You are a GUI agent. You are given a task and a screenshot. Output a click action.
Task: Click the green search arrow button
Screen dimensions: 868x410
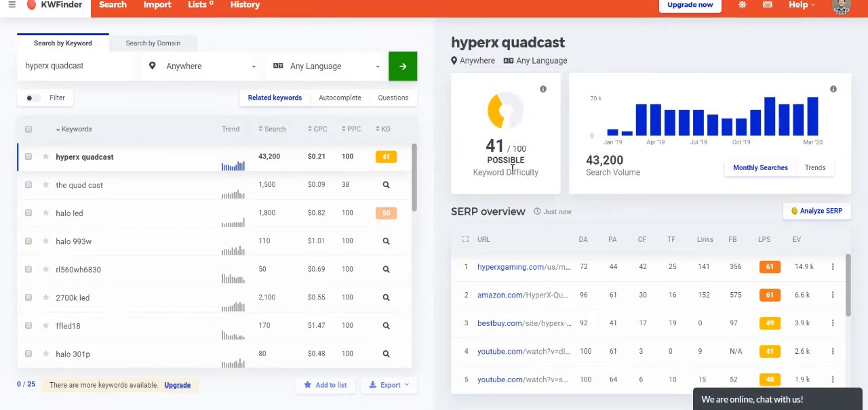point(403,66)
